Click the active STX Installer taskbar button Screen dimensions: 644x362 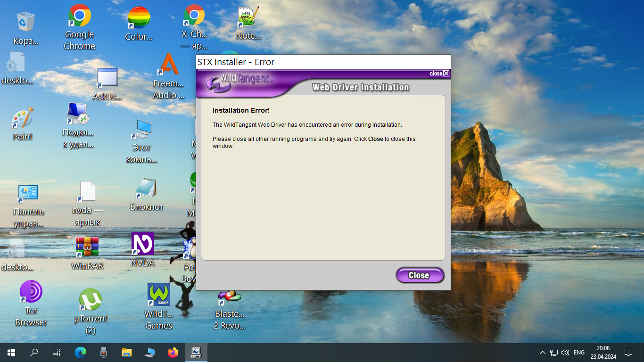196,352
